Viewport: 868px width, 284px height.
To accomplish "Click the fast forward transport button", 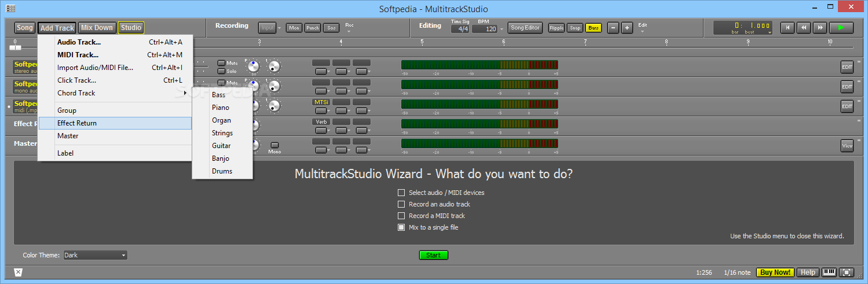I will click(x=819, y=27).
